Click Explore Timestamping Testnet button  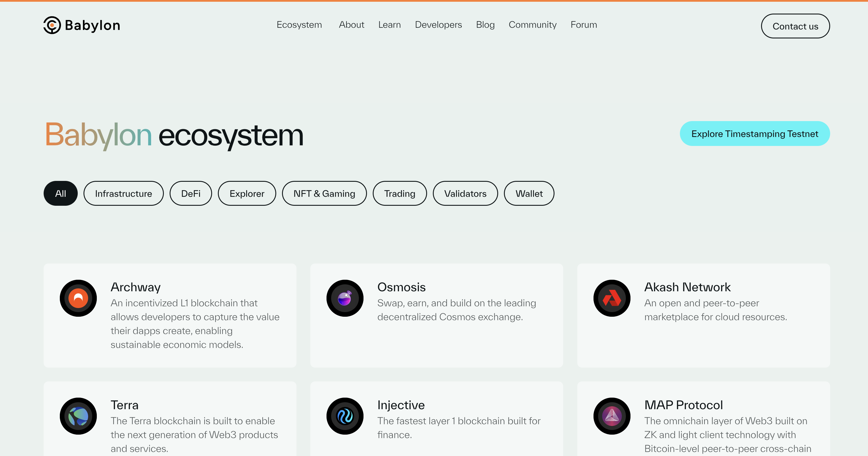pyautogui.click(x=755, y=134)
